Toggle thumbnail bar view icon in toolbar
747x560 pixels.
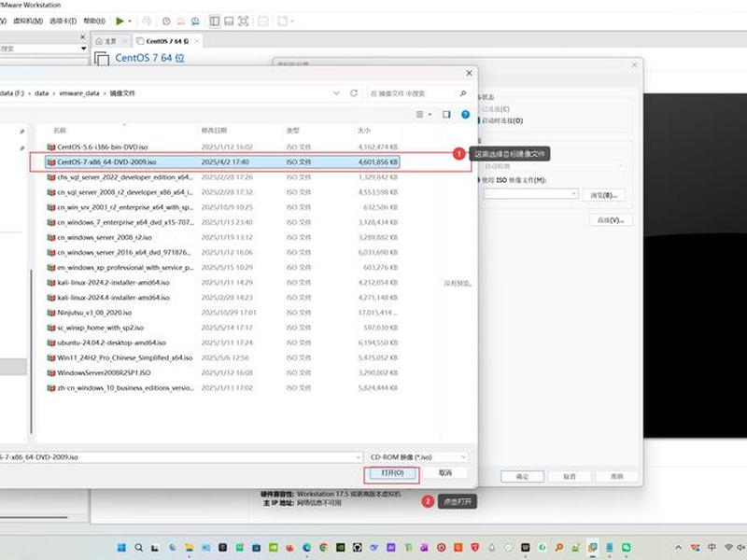click(x=229, y=21)
